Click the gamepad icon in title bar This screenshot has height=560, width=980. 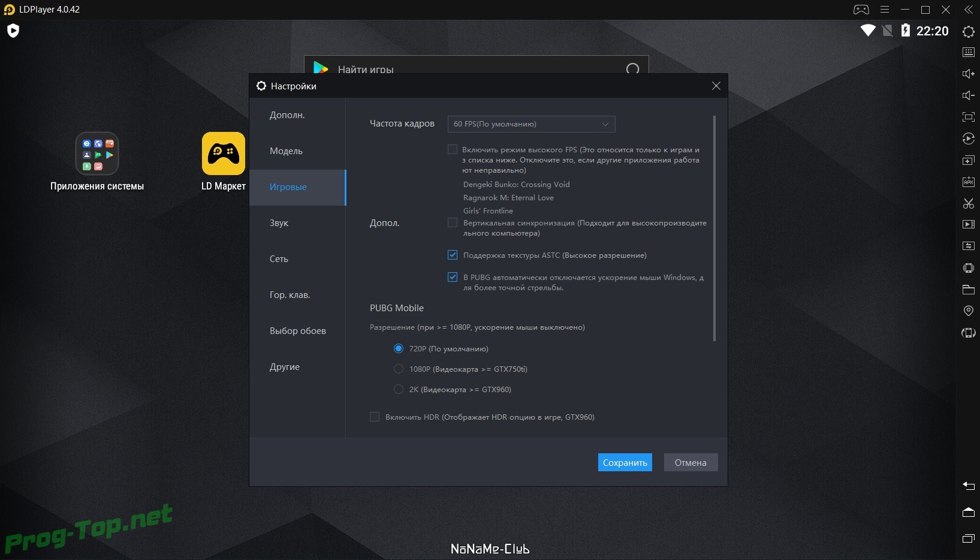(861, 10)
